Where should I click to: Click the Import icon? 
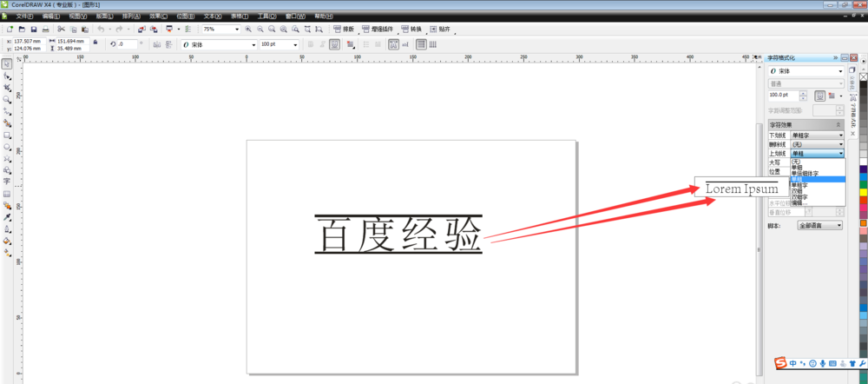(141, 29)
